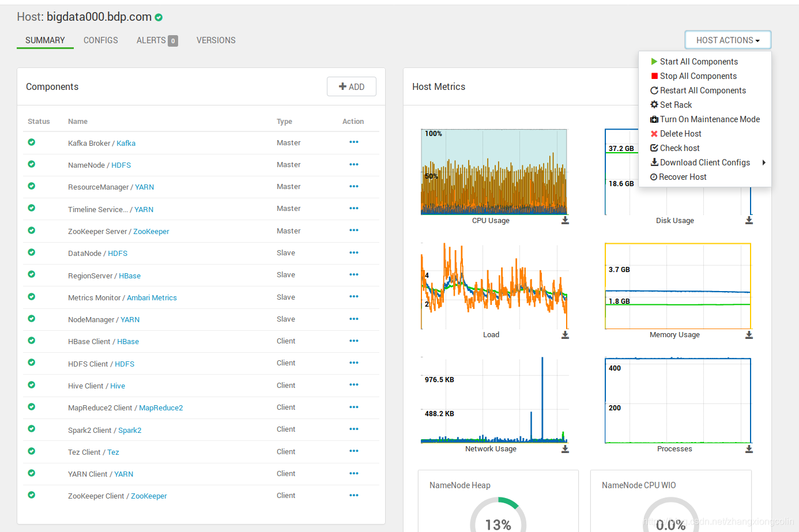Download the Load chart data
This screenshot has width=799, height=532.
point(565,334)
